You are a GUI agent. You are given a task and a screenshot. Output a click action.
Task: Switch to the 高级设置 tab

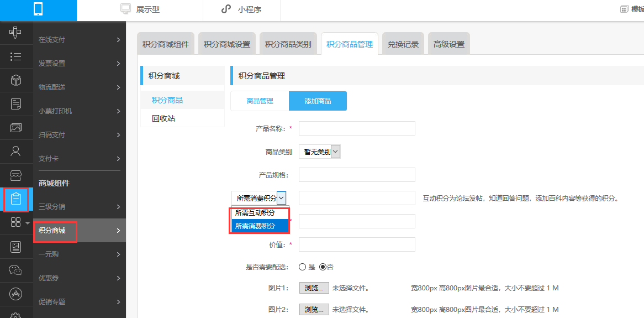(449, 44)
